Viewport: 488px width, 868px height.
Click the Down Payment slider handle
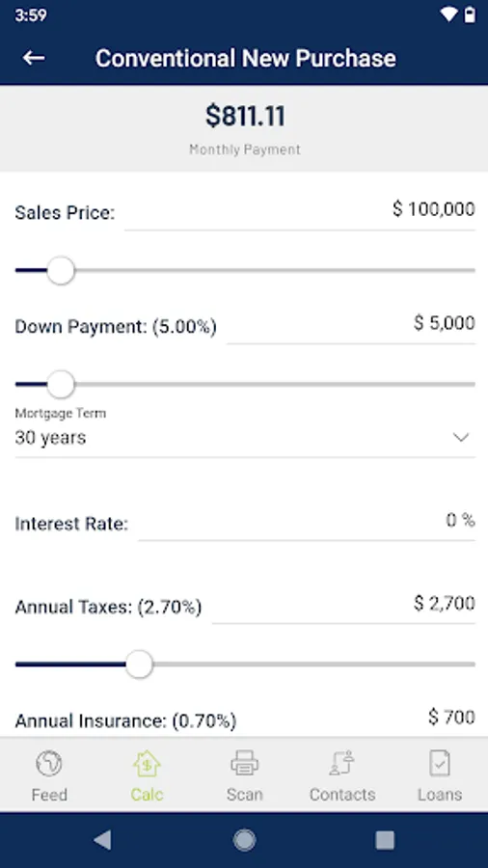[x=61, y=384]
